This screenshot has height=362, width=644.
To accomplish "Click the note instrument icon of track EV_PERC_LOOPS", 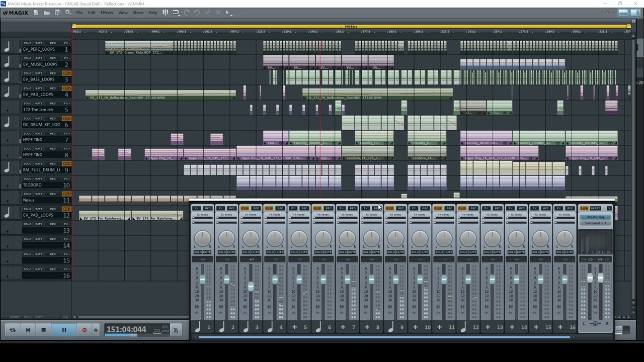I will pos(7,47).
